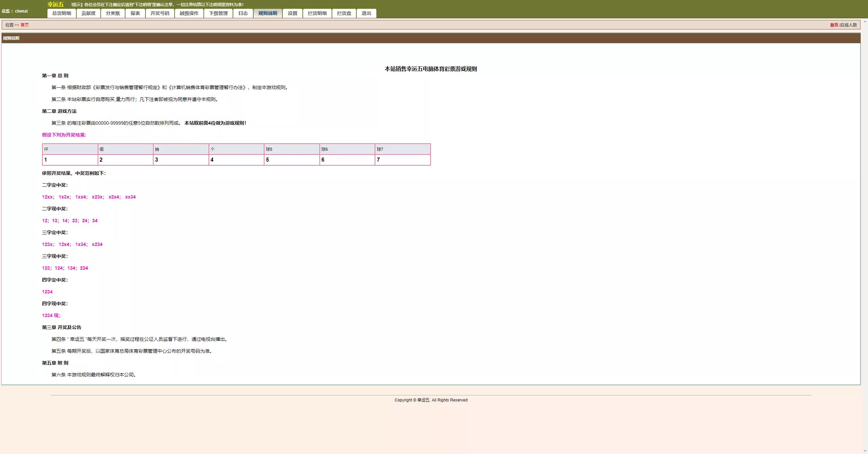Click 退出 to log out

point(367,13)
